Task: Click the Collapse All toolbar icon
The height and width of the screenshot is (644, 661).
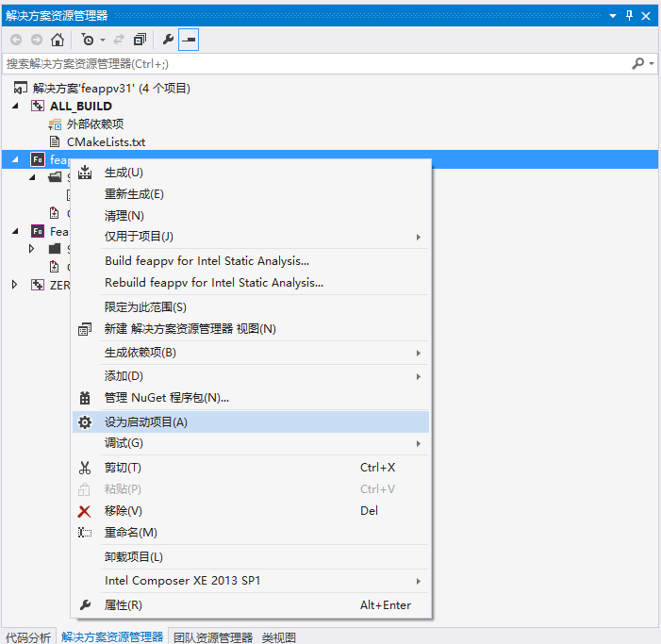Action: coord(140,40)
